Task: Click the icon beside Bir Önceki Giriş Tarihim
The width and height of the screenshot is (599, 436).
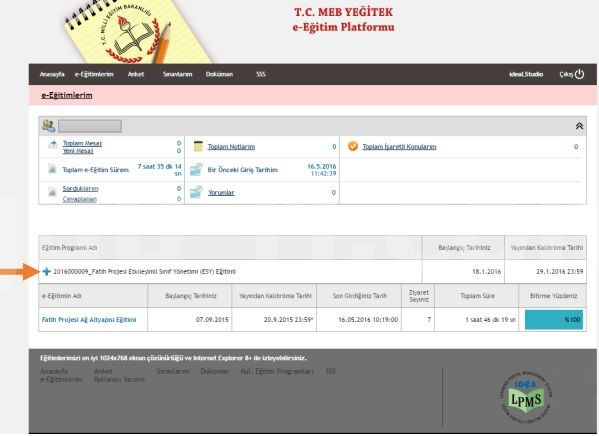Action: (196, 169)
